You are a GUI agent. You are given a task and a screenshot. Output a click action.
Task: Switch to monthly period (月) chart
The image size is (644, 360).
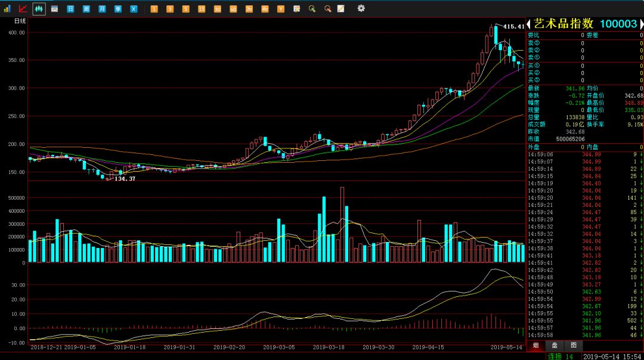coord(103,8)
